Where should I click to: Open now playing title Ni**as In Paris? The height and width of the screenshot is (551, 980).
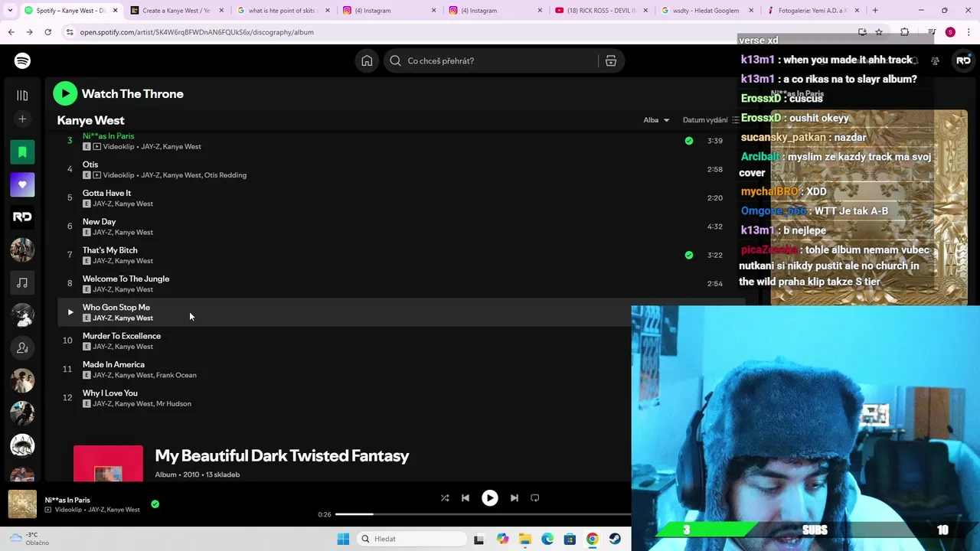67,500
